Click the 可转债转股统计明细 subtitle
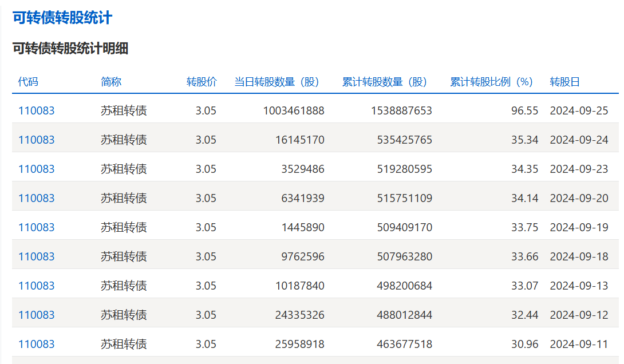This screenshot has width=624, height=364. [70, 49]
